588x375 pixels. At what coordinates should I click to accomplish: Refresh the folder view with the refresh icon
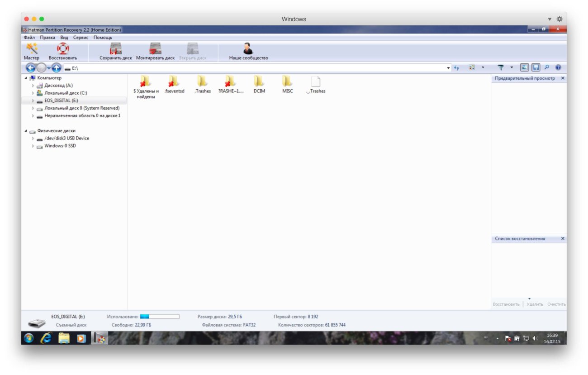tap(457, 67)
